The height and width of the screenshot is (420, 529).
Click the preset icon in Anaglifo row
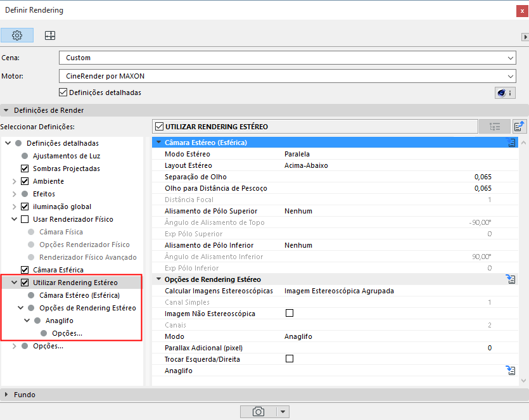(x=511, y=371)
